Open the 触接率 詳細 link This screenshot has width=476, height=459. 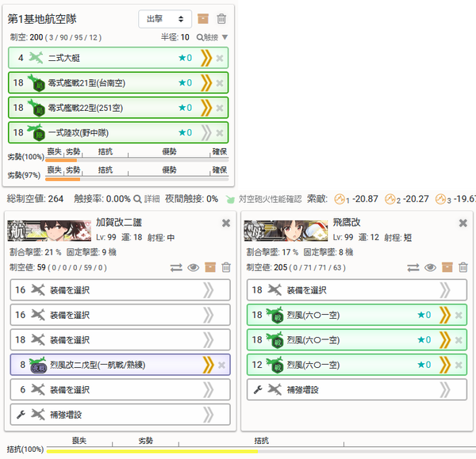pos(147,199)
